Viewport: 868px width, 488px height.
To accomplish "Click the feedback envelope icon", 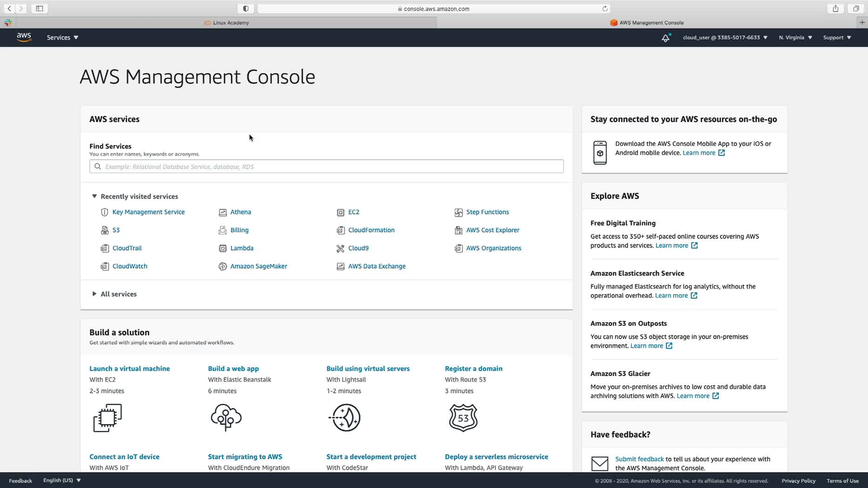I will point(600,463).
